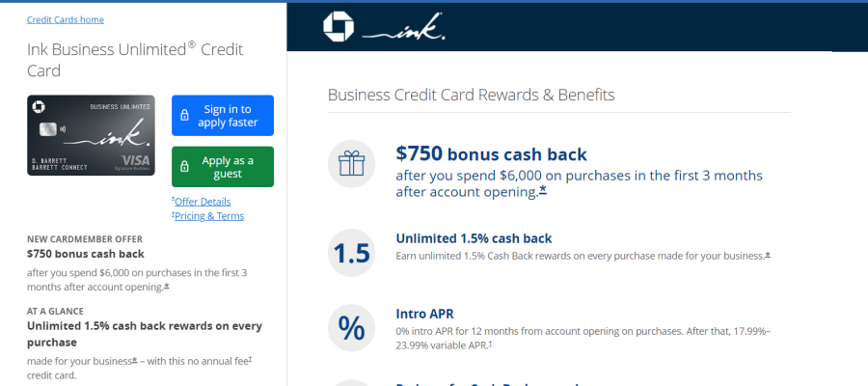Open the Pricing & Terms link
This screenshot has width=868, height=386.
(208, 216)
